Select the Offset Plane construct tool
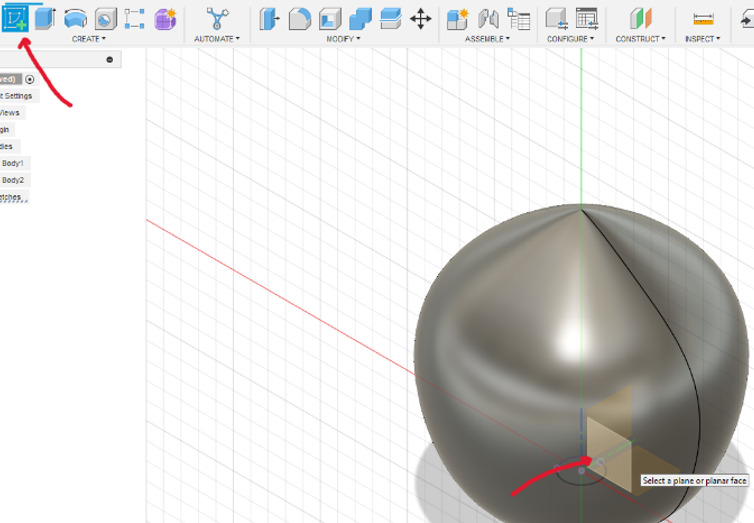754x523 pixels. pos(641,19)
